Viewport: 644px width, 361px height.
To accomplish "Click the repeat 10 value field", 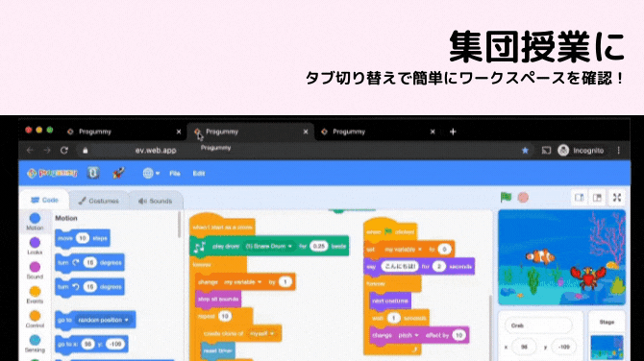I will [x=225, y=316].
